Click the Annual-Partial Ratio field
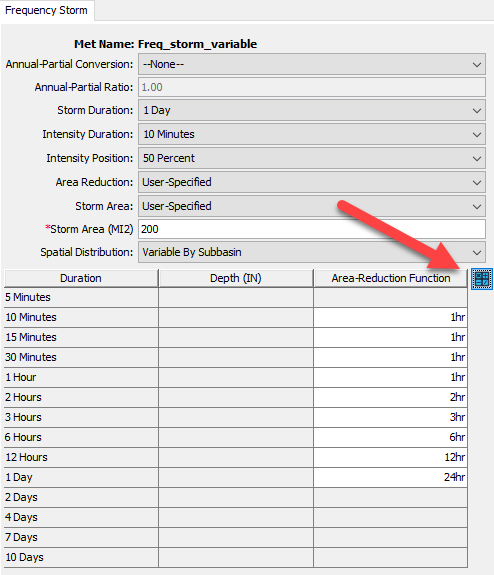The height and width of the screenshot is (575, 494). click(x=312, y=87)
